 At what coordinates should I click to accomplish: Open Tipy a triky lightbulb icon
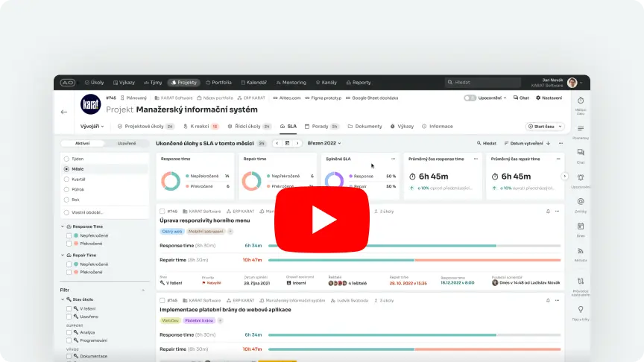point(581,309)
